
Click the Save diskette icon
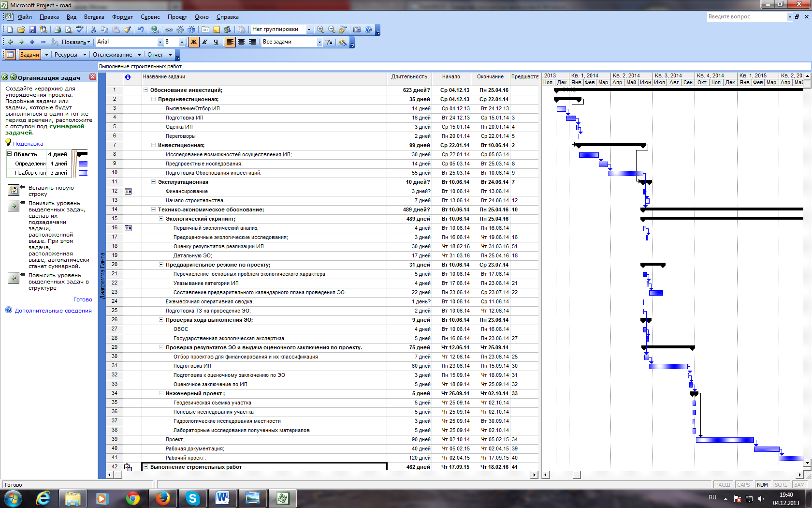point(32,30)
